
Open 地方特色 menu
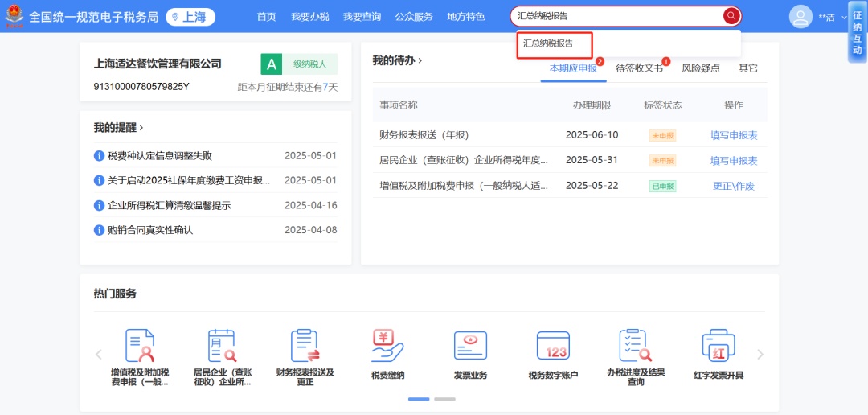coord(466,17)
